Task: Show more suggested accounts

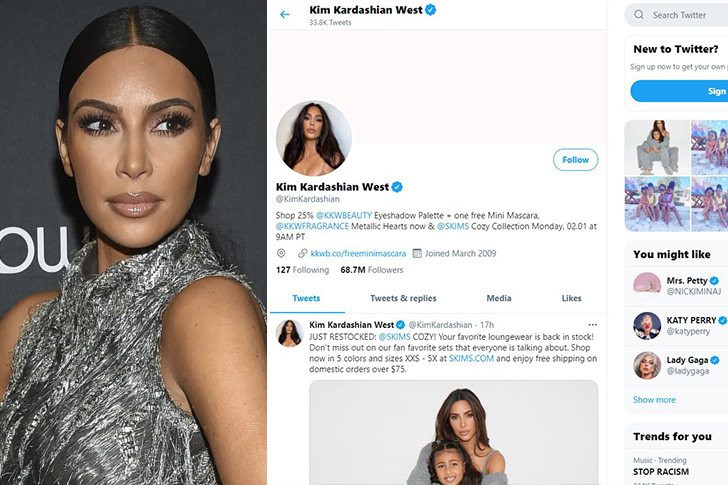Action: (654, 400)
